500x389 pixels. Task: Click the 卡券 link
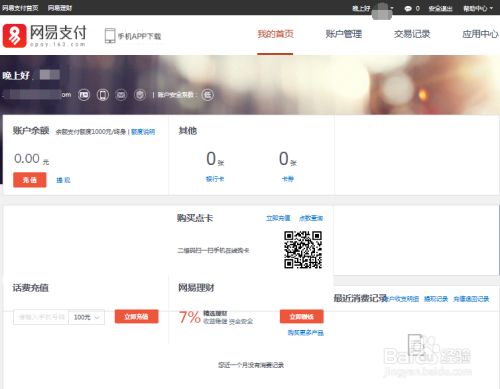(x=288, y=179)
